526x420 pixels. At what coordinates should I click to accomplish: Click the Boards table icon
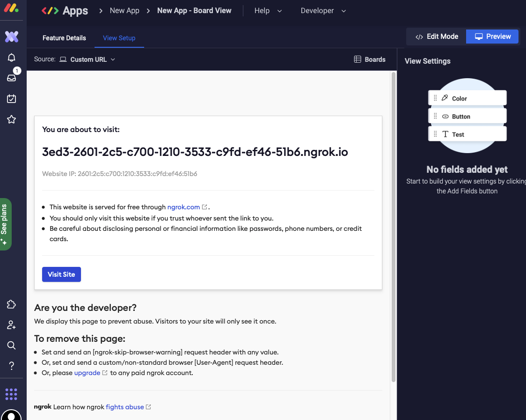coord(358,59)
